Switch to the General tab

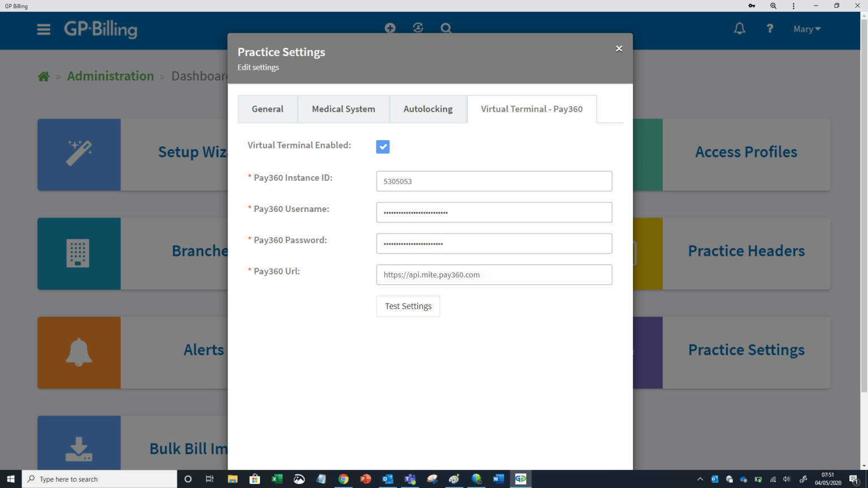pos(267,109)
